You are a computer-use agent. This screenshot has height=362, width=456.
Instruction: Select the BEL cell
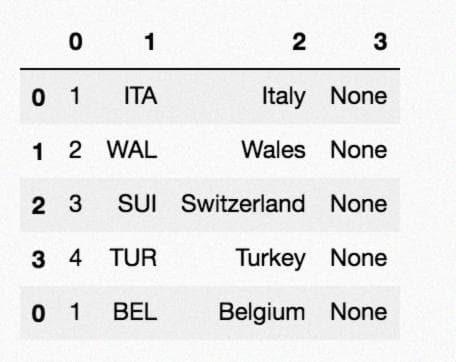tap(135, 312)
